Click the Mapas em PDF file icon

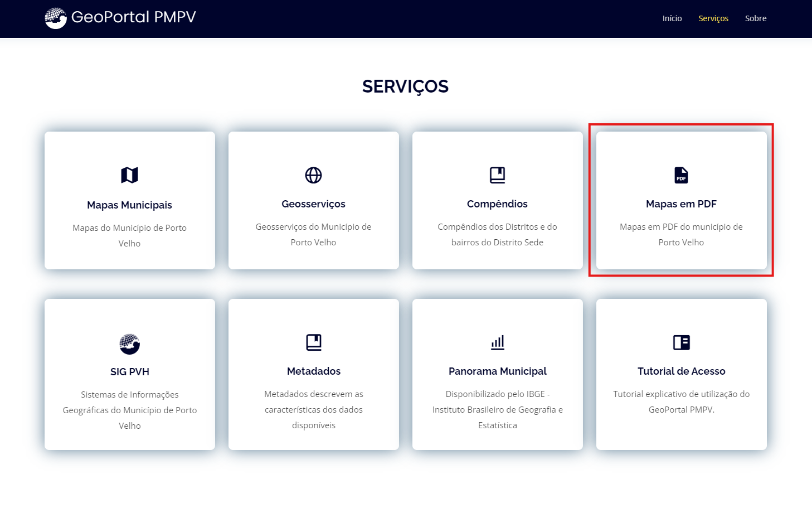pos(681,175)
